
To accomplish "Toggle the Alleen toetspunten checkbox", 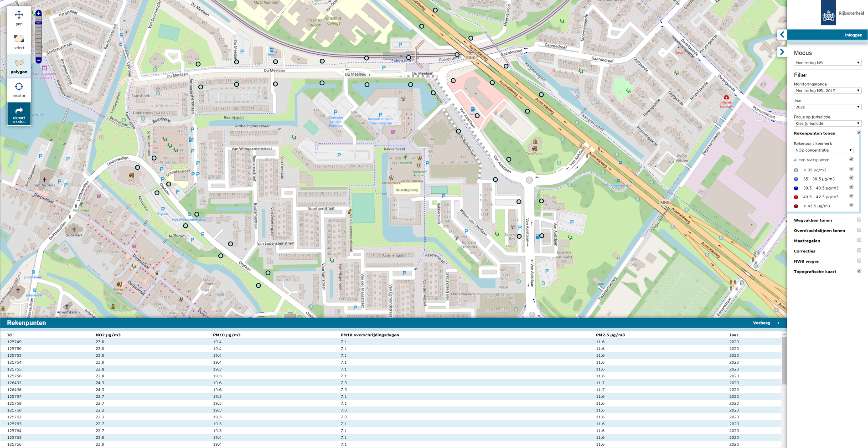I will (851, 160).
